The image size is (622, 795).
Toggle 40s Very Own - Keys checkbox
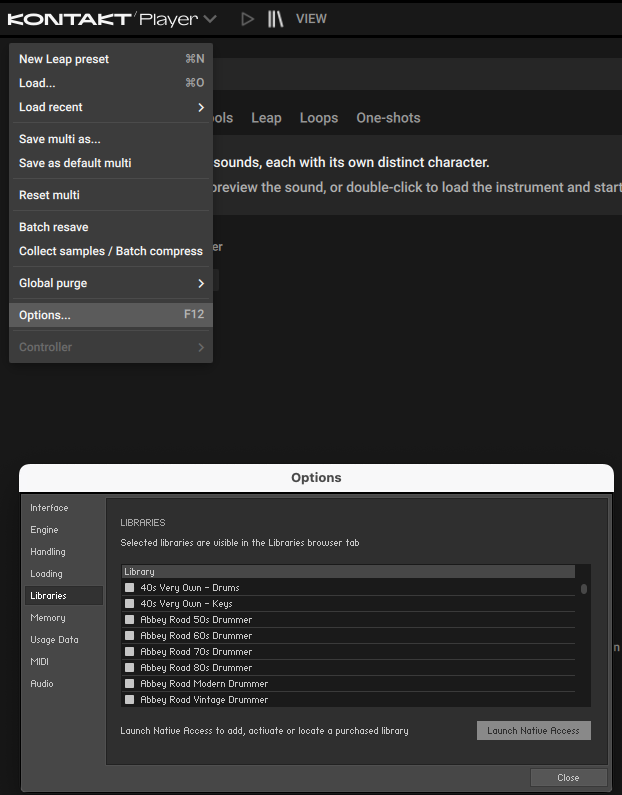click(129, 603)
